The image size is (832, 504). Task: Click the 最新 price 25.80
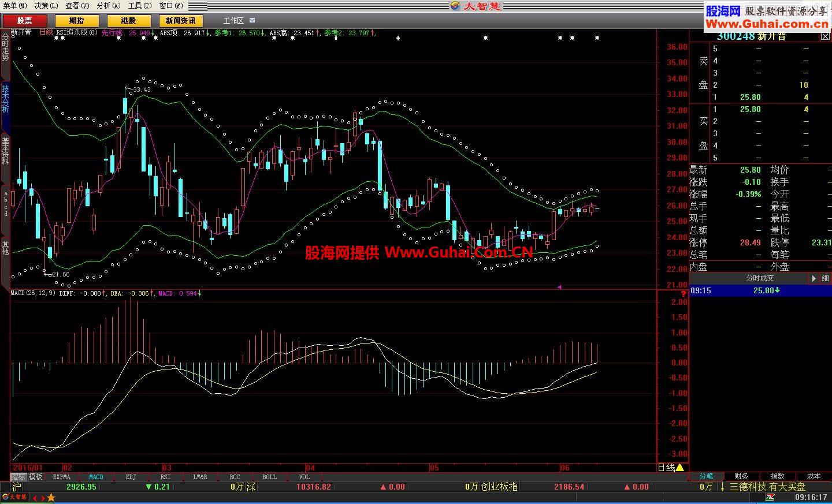[x=751, y=170]
